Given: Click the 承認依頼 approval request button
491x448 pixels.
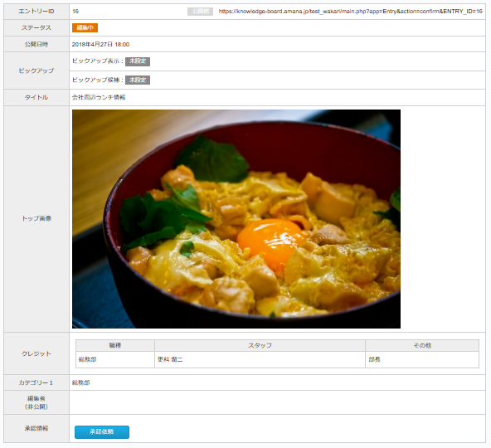Looking at the screenshot, I should [x=102, y=431].
